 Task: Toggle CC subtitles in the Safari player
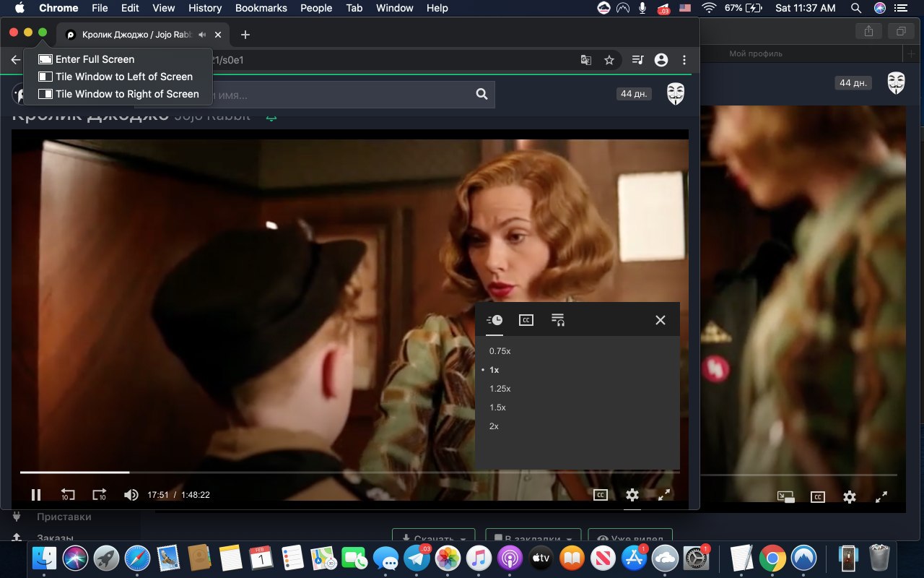tap(817, 497)
